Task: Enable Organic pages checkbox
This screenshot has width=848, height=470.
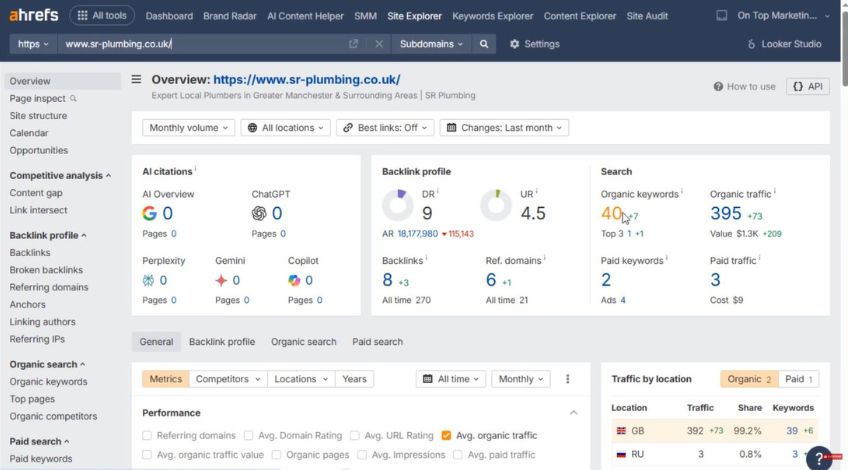Action: click(276, 455)
